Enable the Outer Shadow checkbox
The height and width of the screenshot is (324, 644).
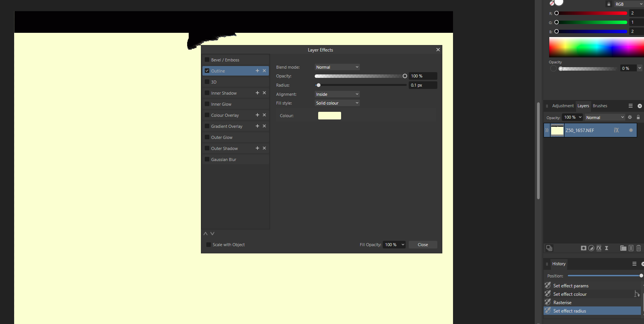pyautogui.click(x=207, y=148)
